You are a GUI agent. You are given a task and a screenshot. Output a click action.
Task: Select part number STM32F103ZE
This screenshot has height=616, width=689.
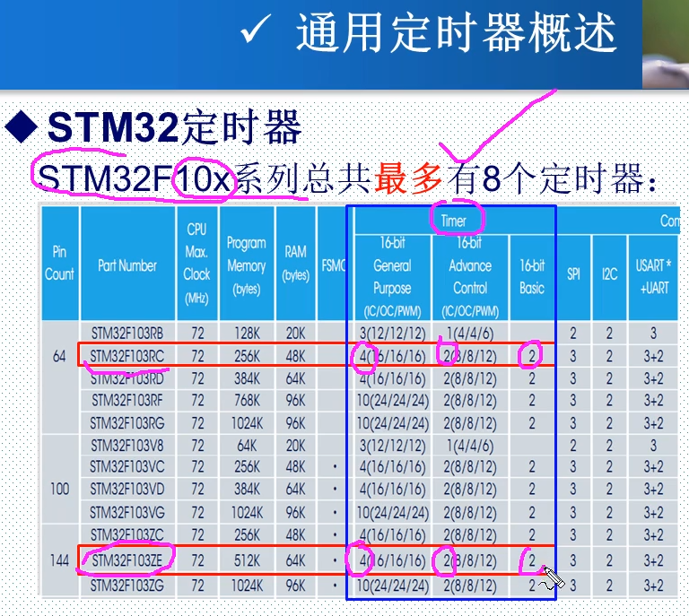pos(127,560)
